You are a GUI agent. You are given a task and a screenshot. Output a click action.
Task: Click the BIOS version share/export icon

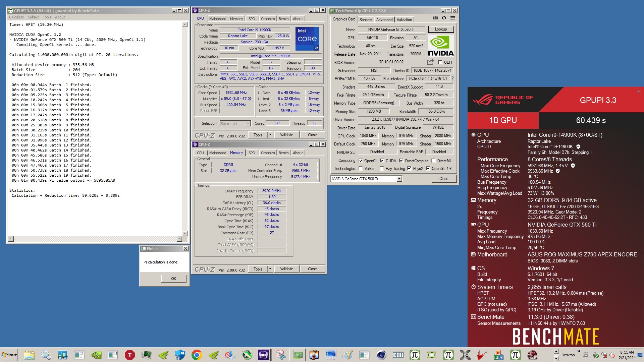click(430, 62)
